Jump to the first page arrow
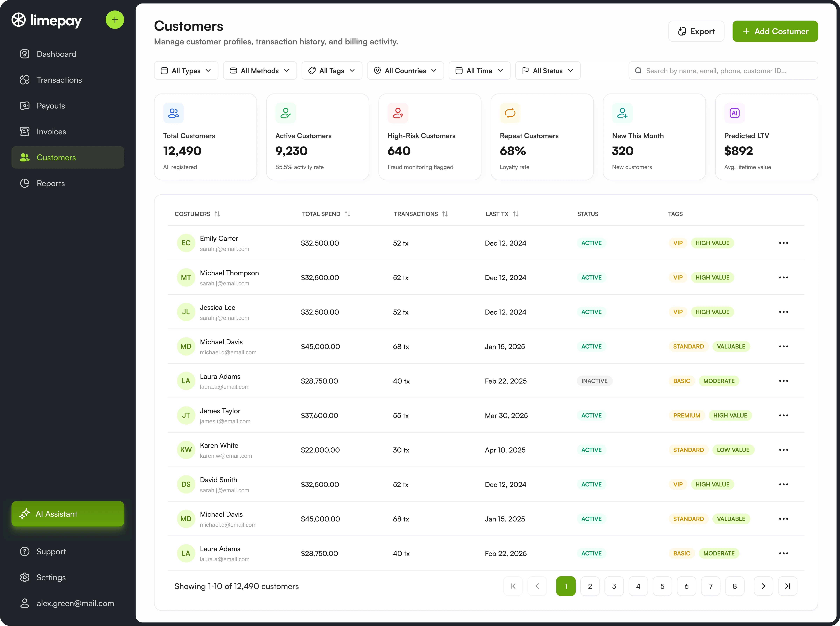Image resolution: width=840 pixels, height=626 pixels. (x=513, y=586)
